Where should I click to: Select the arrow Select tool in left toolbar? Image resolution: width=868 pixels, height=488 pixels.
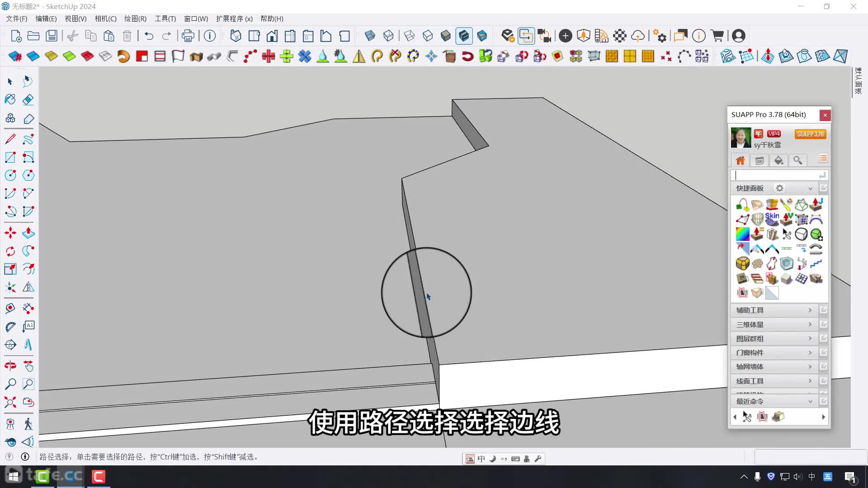[10, 81]
